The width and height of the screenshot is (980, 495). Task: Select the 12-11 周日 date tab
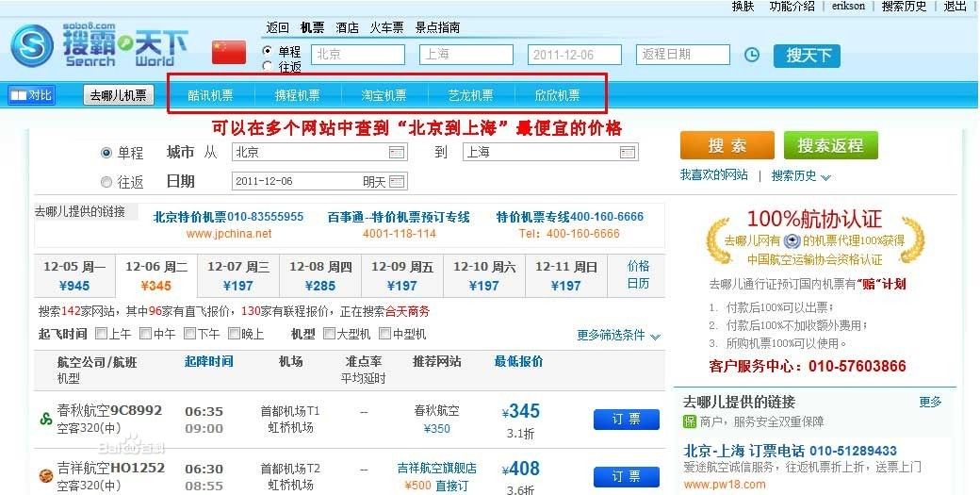pyautogui.click(x=566, y=275)
